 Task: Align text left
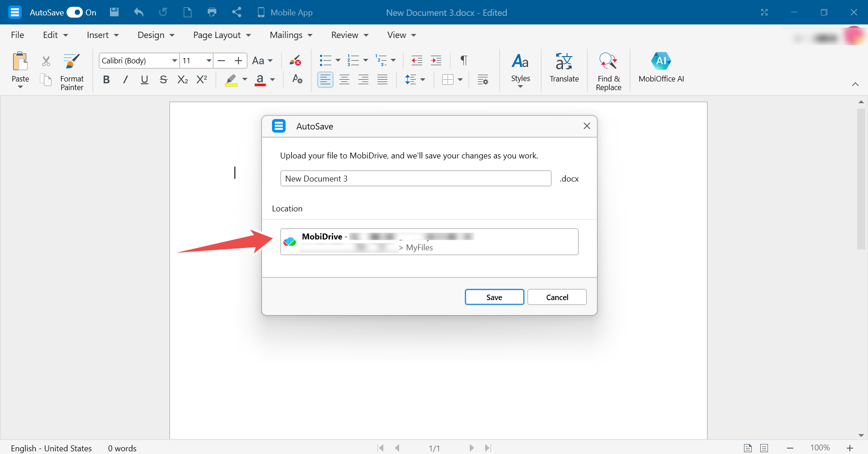coord(325,80)
